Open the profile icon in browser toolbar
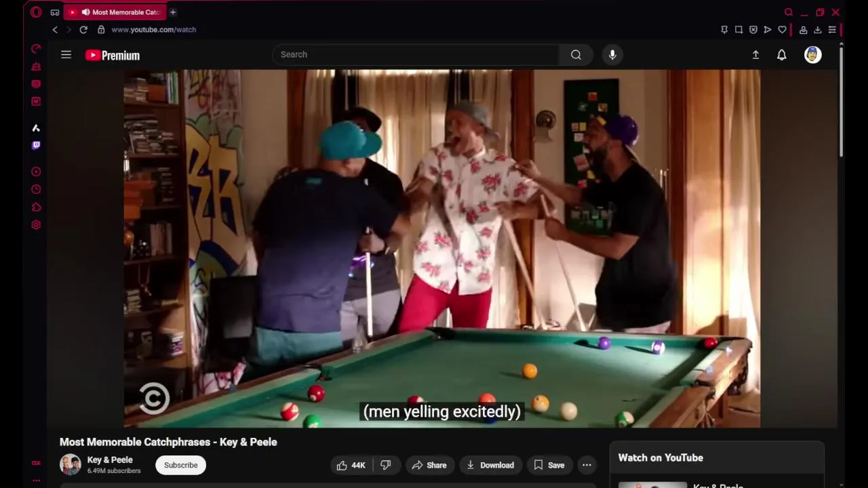868x488 pixels. [803, 30]
